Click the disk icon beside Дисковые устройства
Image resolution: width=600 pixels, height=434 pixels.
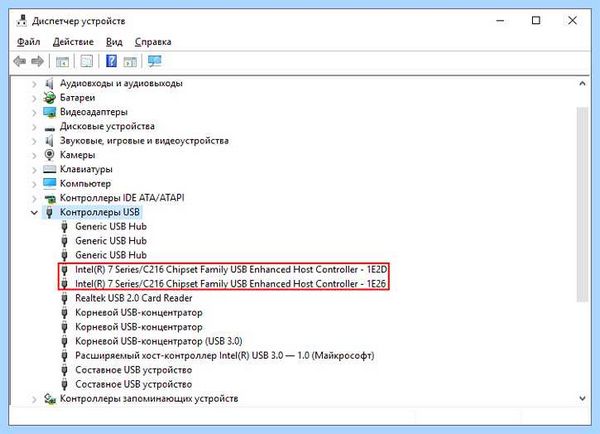tap(49, 128)
